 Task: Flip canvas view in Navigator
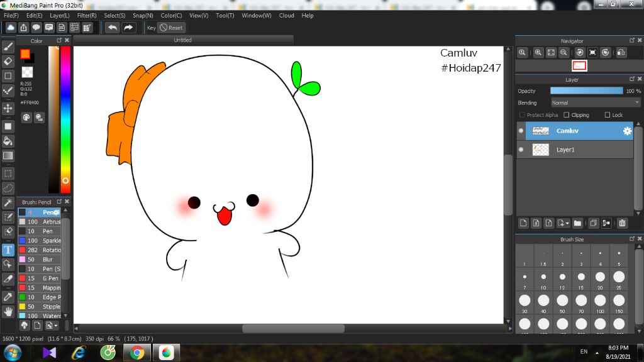click(x=621, y=53)
